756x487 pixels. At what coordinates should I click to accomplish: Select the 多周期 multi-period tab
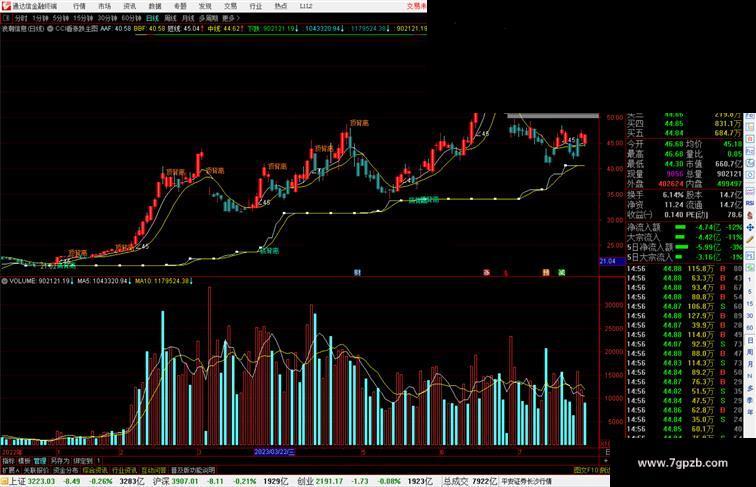tap(208, 18)
